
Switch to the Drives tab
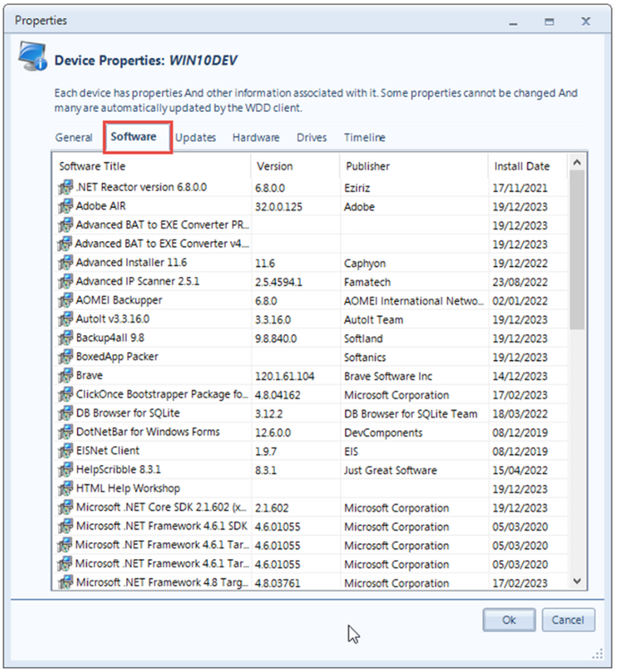coord(312,138)
